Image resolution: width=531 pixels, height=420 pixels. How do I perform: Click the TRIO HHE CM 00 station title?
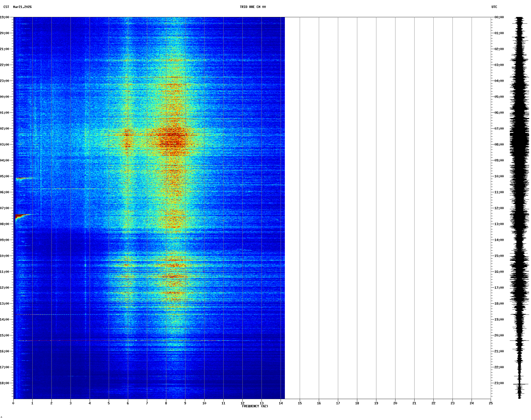253,7
